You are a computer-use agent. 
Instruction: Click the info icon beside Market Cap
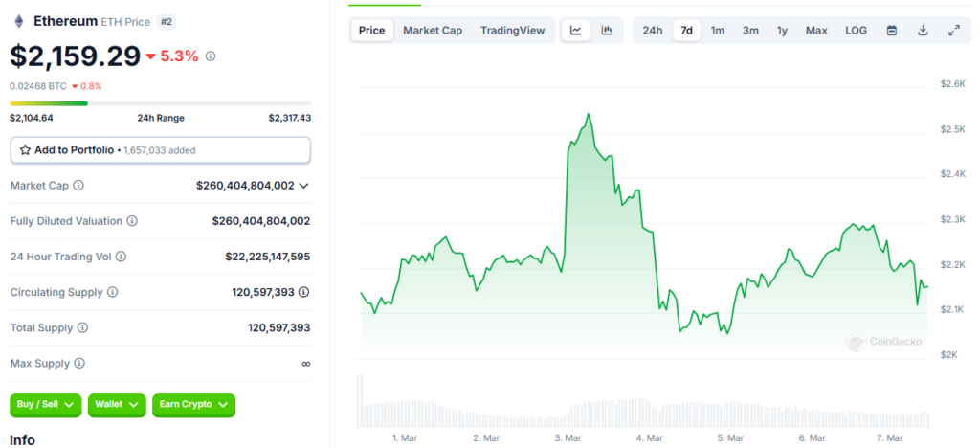tap(78, 186)
